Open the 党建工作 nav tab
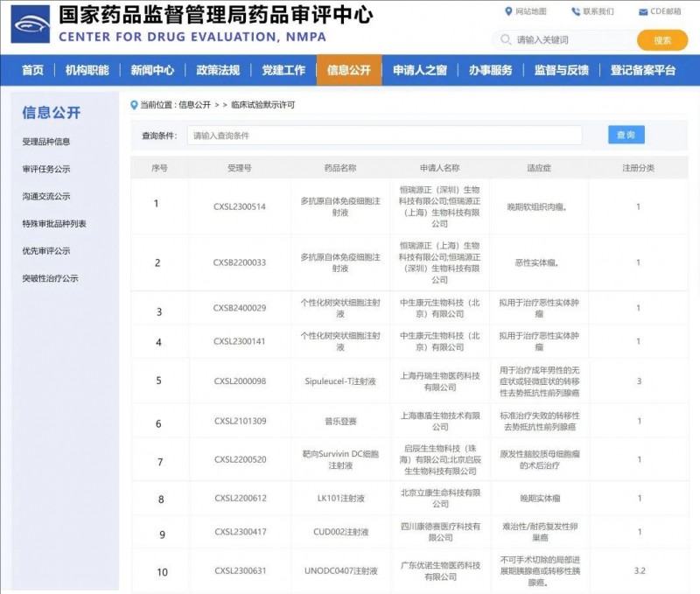 coord(283,70)
